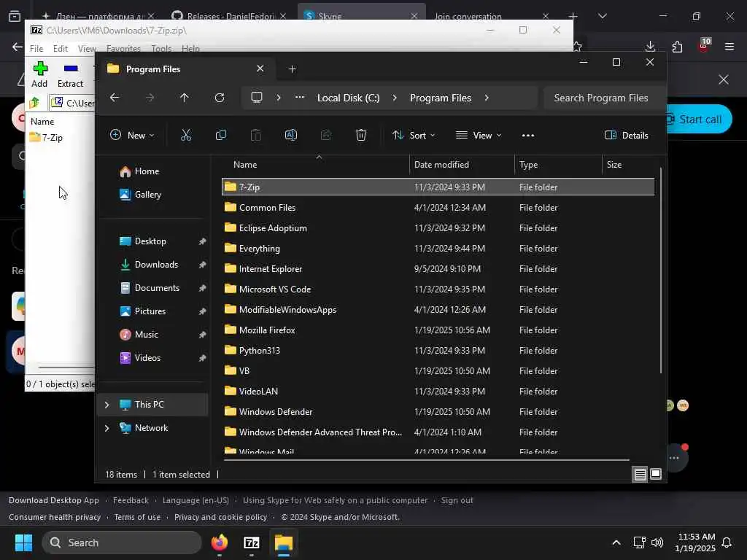Click the Windows taskbar Search box
Image resolution: width=747 pixels, height=560 pixels.
(x=122, y=542)
